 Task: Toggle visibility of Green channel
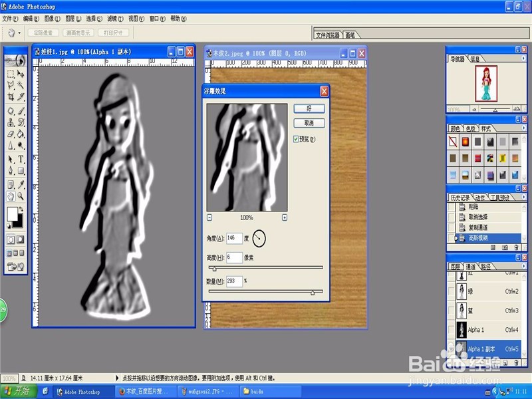(x=451, y=291)
